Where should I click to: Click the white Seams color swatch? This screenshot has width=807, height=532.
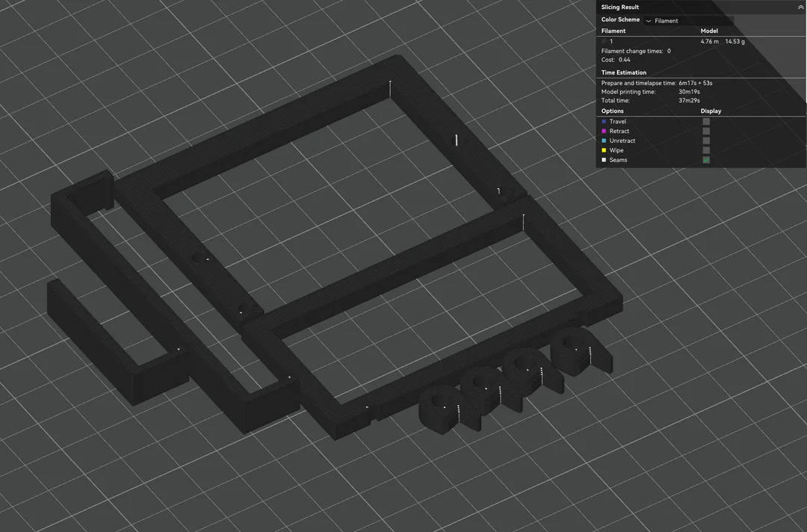[x=604, y=160]
